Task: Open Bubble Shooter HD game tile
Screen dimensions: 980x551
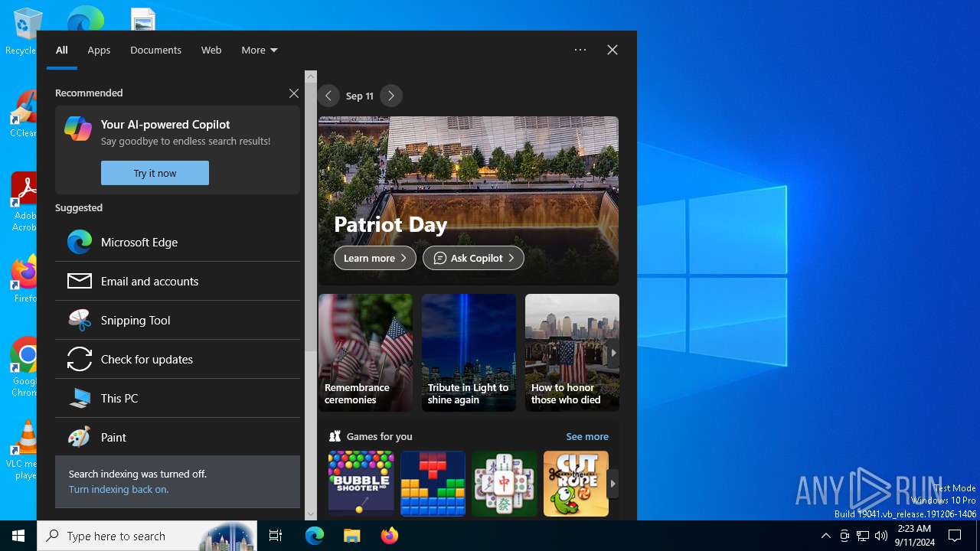Action: (x=361, y=483)
